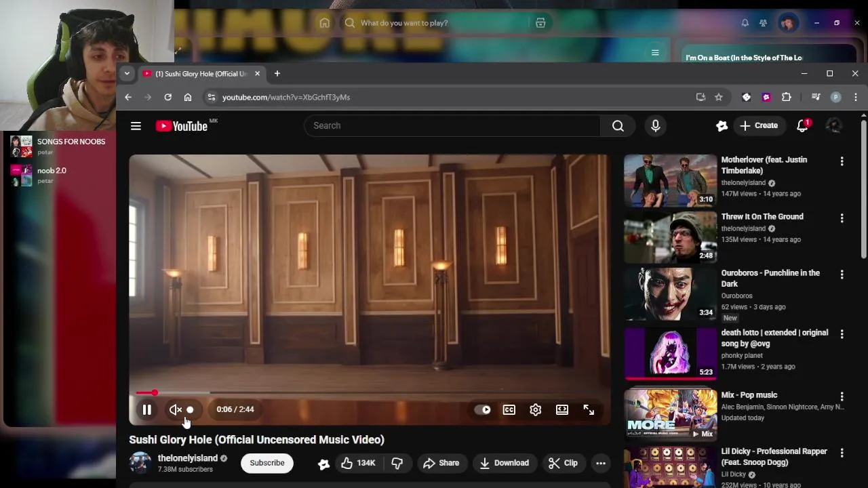Open thelonelyisland channel name link
Screen dimensions: 868x488
(x=188, y=458)
